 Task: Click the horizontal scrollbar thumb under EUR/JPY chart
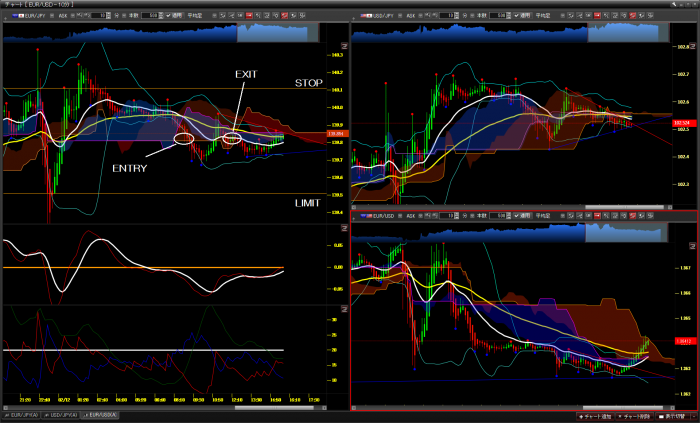tap(274, 408)
